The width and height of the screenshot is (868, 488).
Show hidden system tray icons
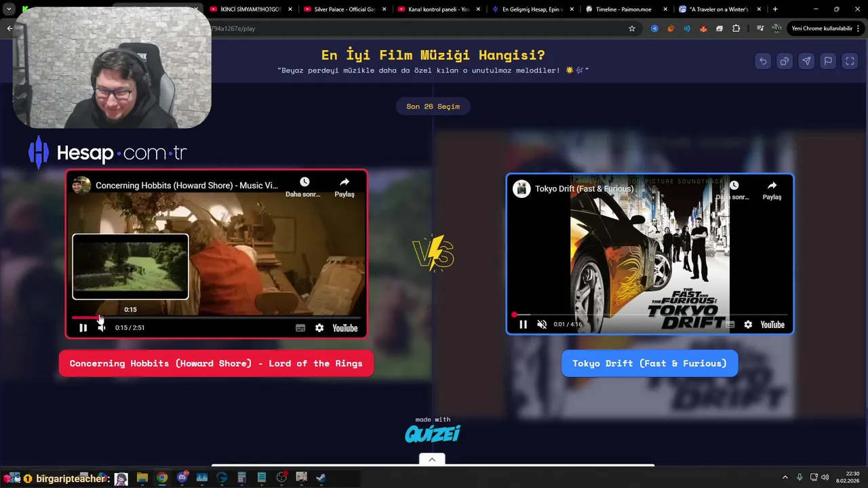(x=785, y=477)
